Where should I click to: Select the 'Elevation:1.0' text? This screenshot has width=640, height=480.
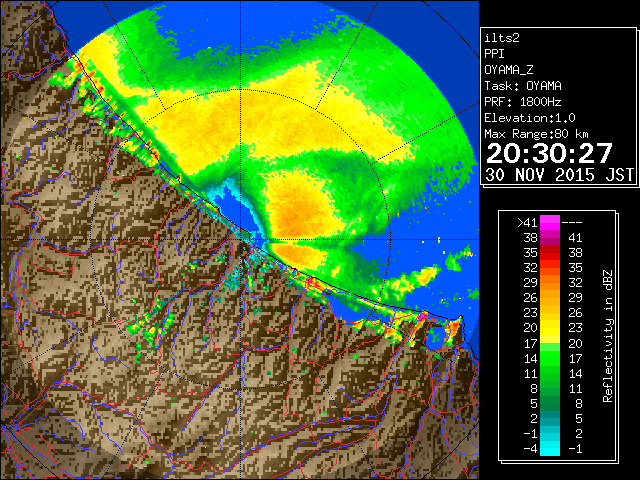[530, 118]
